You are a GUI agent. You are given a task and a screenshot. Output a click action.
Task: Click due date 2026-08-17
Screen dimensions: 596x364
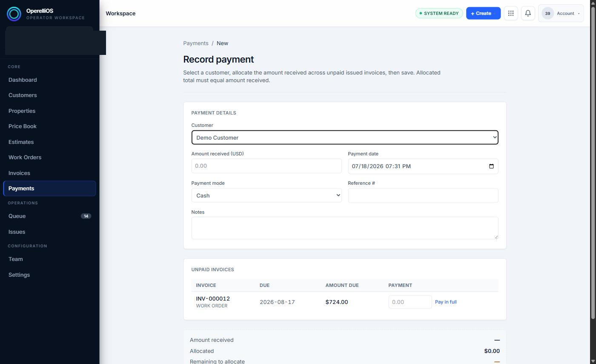click(277, 302)
